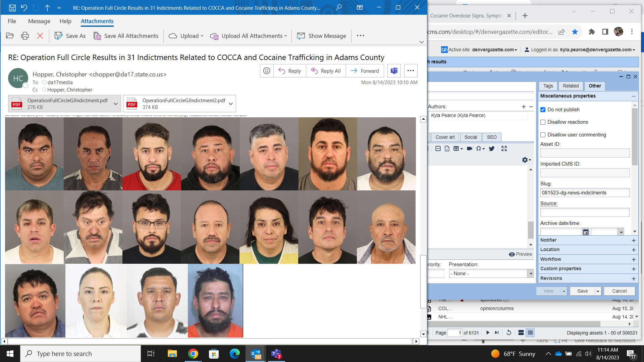Open search in the message window
Viewport: 644px width, 362px height.
pos(339,7)
